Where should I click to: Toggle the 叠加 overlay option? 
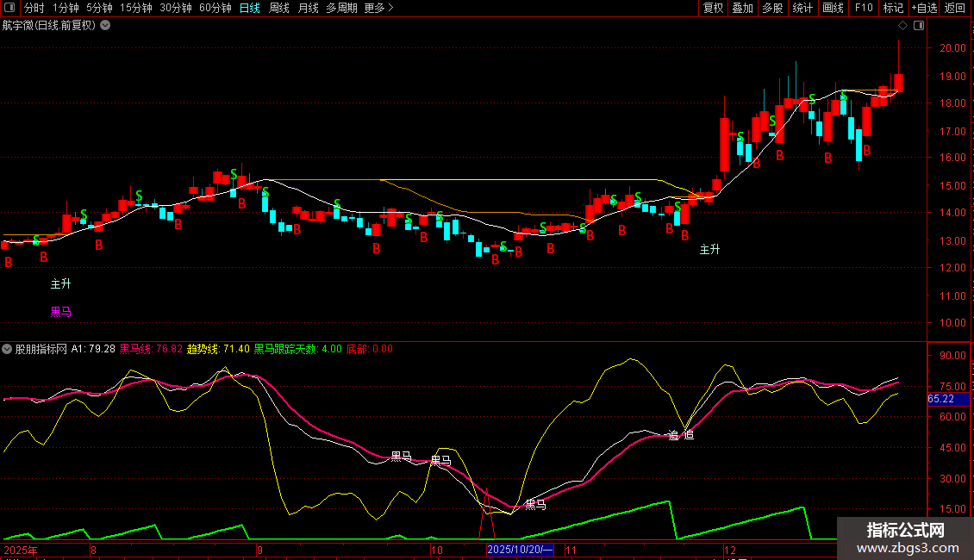tap(742, 8)
